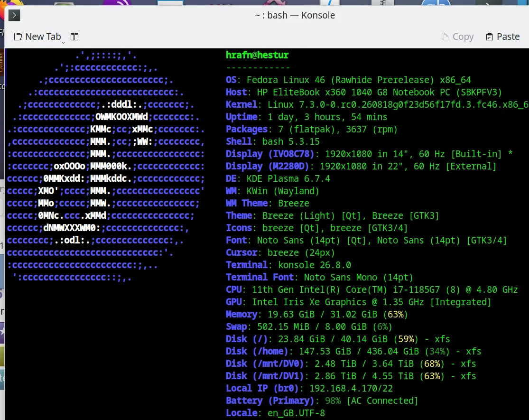The image size is (529, 420).
Task: Click the Copy toolbar button
Action: 457,37
